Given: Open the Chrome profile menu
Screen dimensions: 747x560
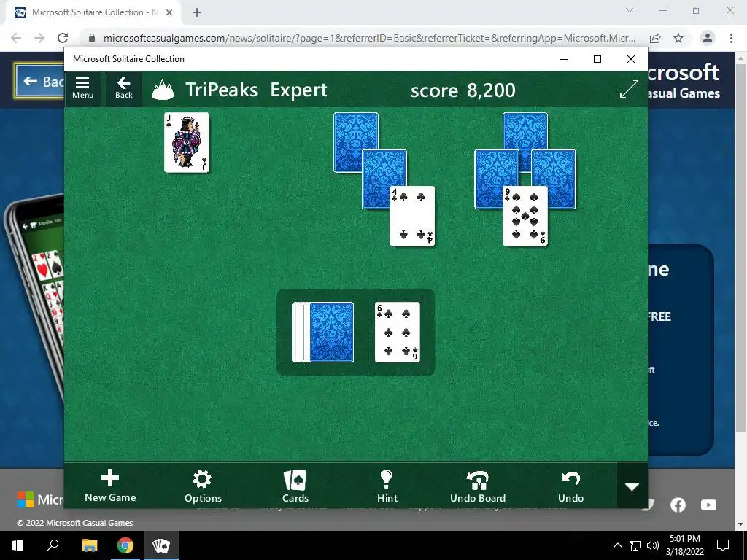Looking at the screenshot, I should pos(708,38).
